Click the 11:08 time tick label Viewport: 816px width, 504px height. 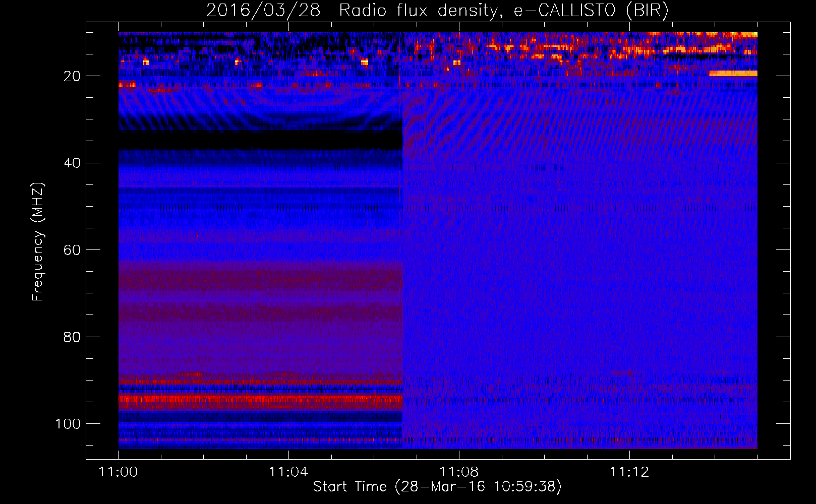(459, 472)
